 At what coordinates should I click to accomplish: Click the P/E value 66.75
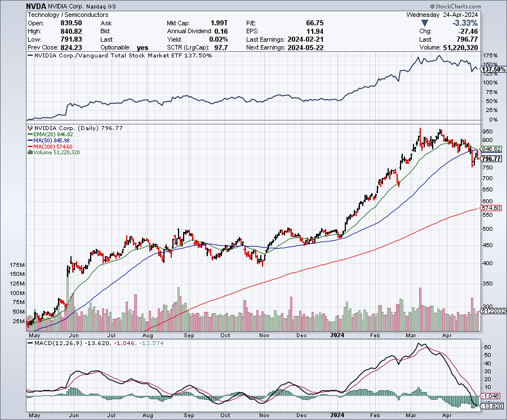(314, 23)
